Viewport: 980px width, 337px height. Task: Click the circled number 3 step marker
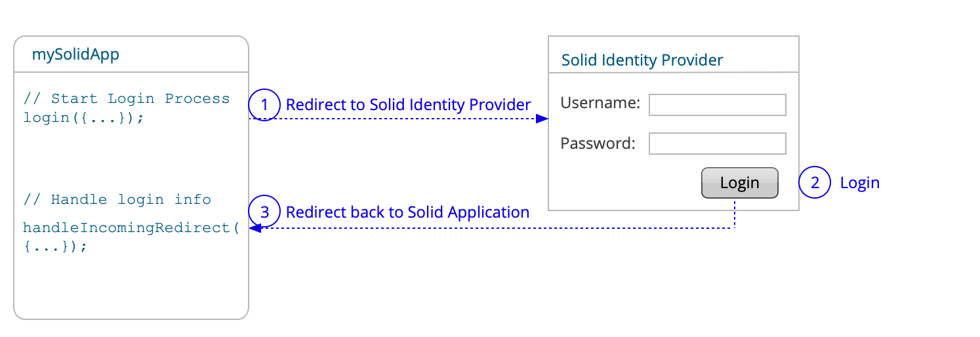tap(264, 212)
